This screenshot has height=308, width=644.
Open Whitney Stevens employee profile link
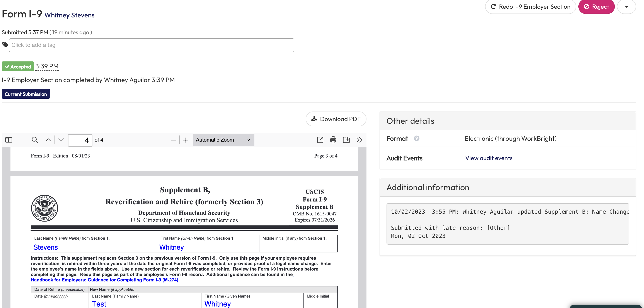click(x=70, y=15)
